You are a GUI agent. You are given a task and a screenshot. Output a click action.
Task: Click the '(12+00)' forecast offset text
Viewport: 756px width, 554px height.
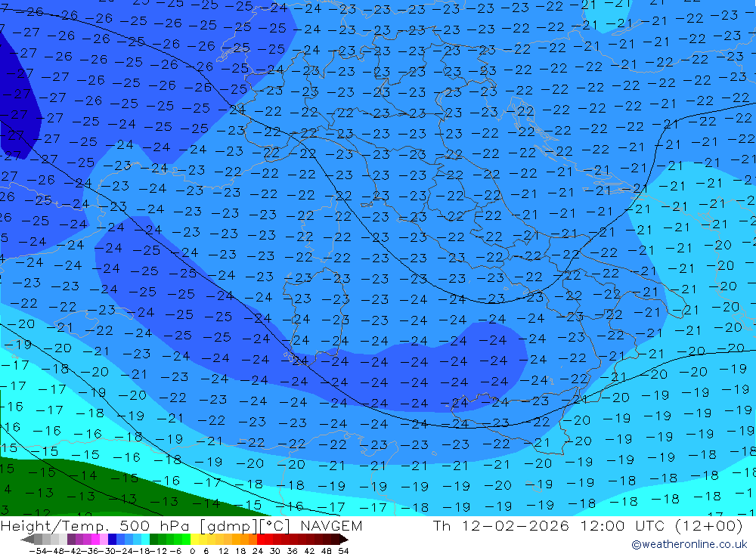[709, 525]
